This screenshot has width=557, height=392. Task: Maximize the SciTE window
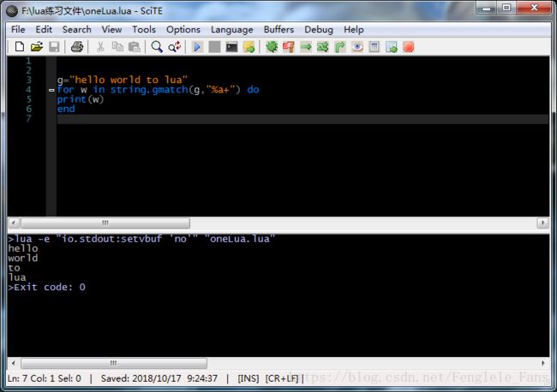coord(506,8)
